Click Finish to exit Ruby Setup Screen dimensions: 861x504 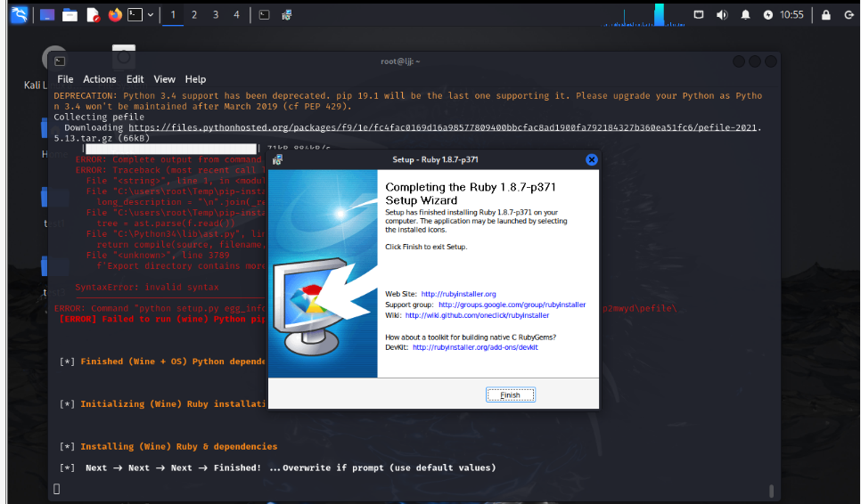pyautogui.click(x=510, y=394)
